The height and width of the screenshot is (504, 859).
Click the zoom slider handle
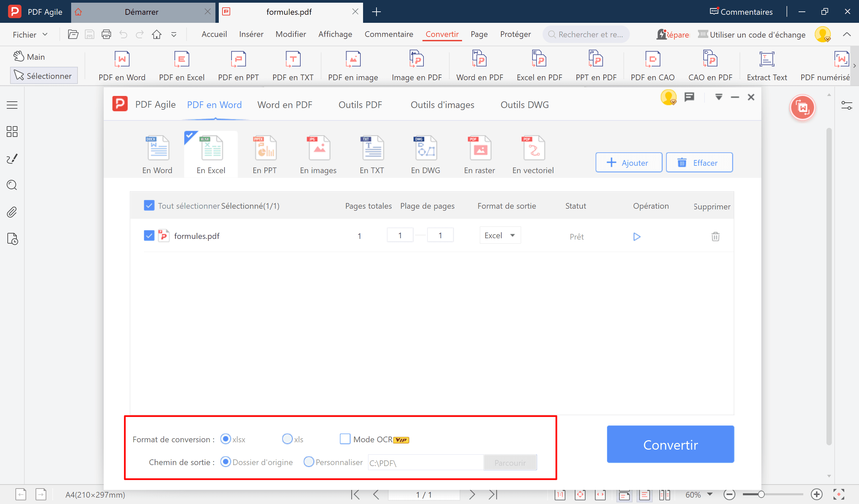(x=761, y=495)
